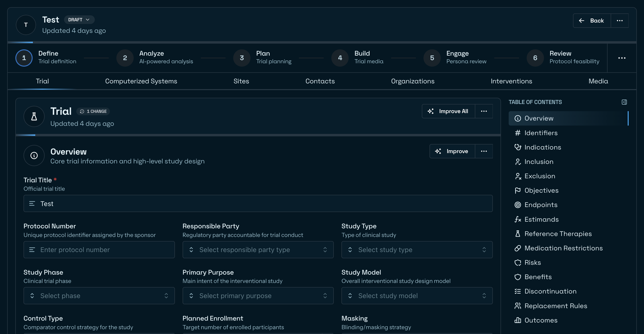Click the 1 Change history badge
The image size is (644, 334).
[x=93, y=111]
